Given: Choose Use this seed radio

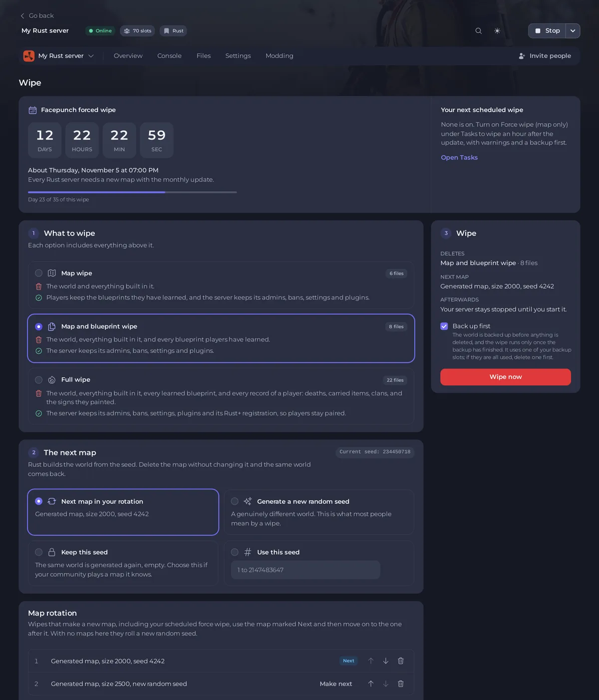Looking at the screenshot, I should point(235,552).
